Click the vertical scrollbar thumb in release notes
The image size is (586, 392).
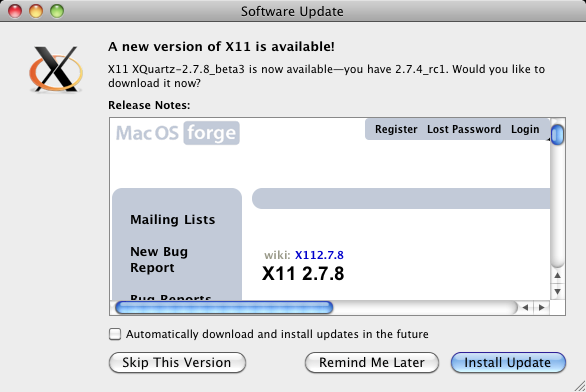pos(557,135)
